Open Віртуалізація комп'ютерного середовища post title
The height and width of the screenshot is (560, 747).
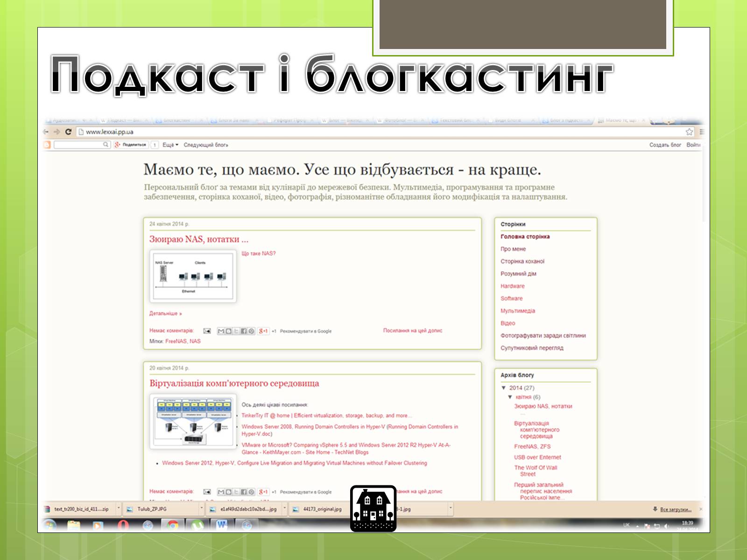234,383
